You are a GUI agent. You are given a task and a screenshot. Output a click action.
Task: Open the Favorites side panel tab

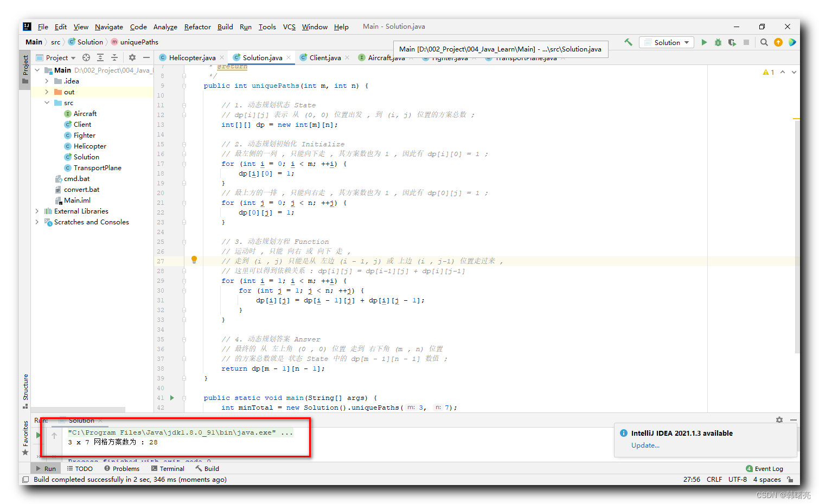[x=25, y=438]
